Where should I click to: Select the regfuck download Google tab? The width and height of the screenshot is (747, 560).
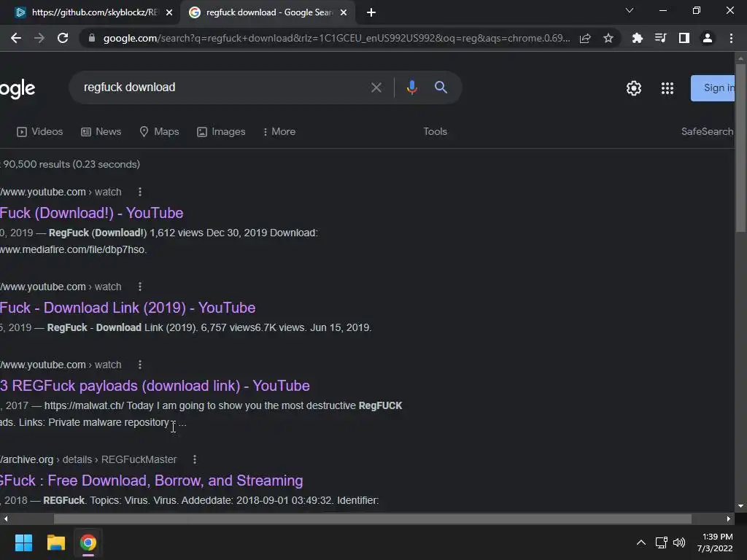click(x=268, y=12)
